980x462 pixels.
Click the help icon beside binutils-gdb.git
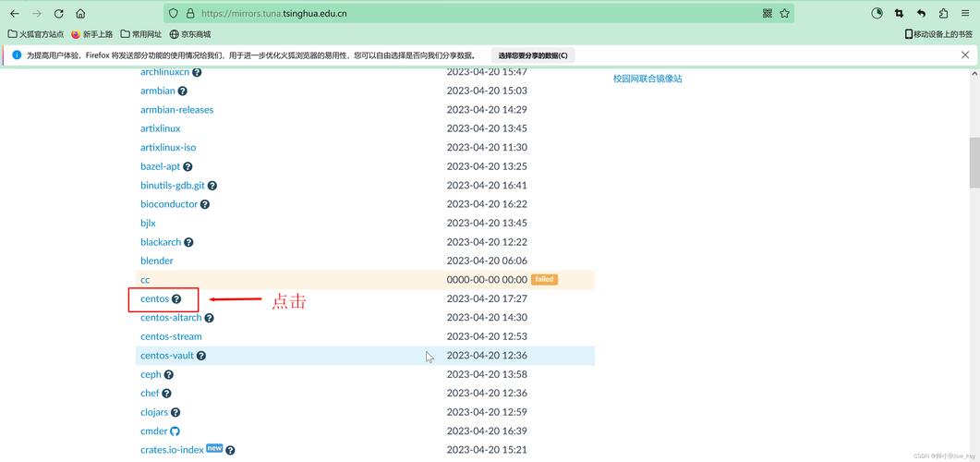coord(212,186)
